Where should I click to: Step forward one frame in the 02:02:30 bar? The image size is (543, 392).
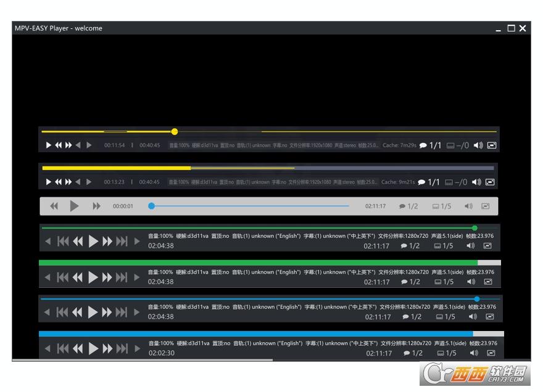(x=138, y=348)
